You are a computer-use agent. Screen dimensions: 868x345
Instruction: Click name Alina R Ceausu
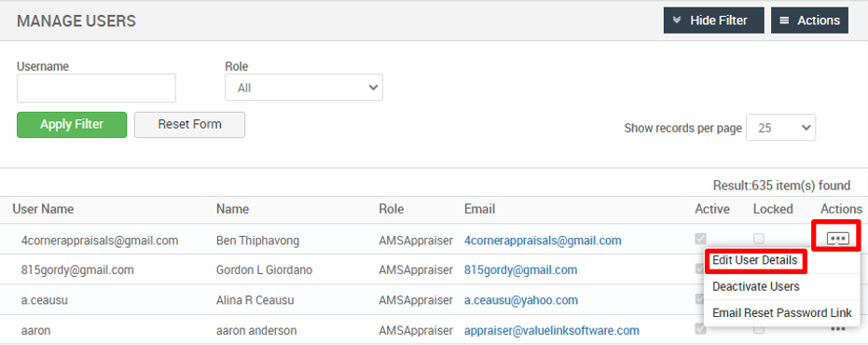(255, 300)
